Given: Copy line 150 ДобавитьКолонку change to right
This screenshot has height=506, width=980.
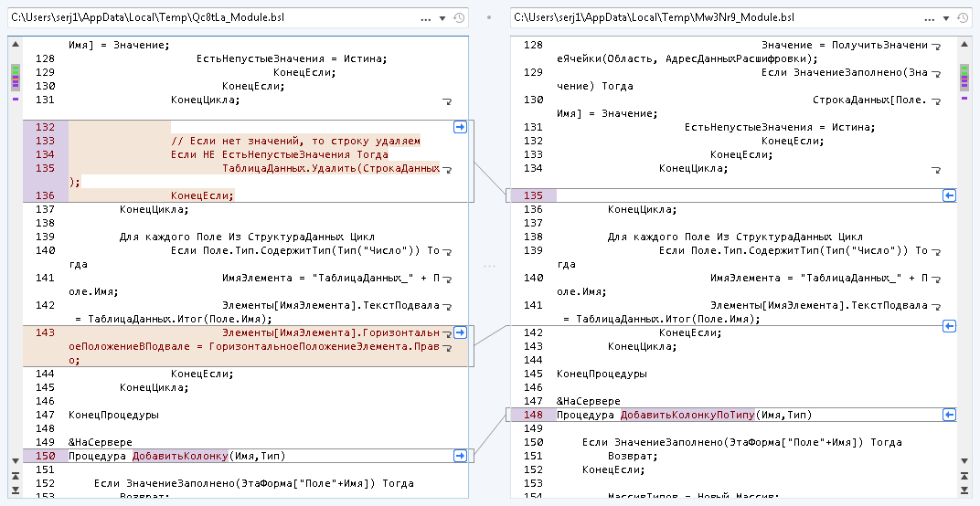Looking at the screenshot, I should coord(460,455).
